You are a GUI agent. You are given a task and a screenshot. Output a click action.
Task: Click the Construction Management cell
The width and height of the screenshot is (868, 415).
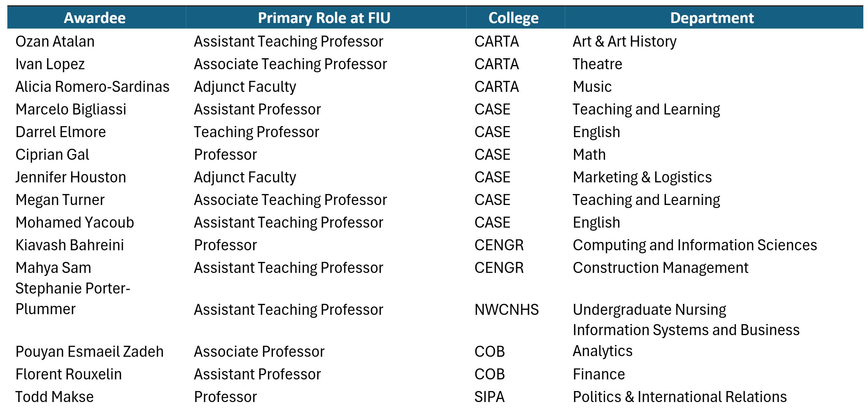click(x=660, y=268)
